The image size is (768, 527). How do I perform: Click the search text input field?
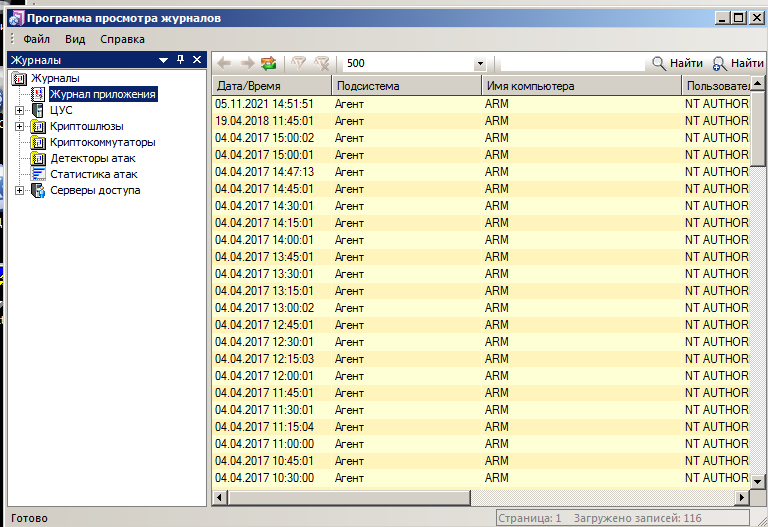572,64
